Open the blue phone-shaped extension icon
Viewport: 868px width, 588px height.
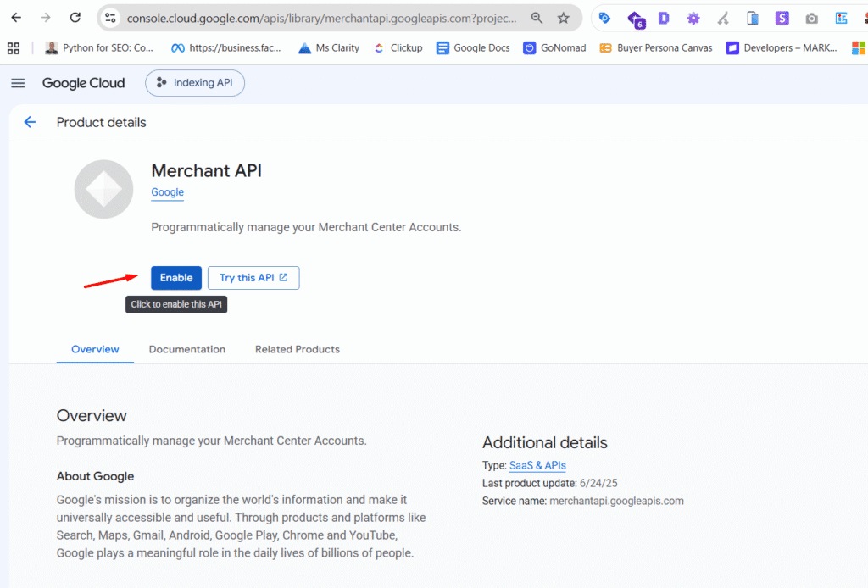click(x=753, y=19)
